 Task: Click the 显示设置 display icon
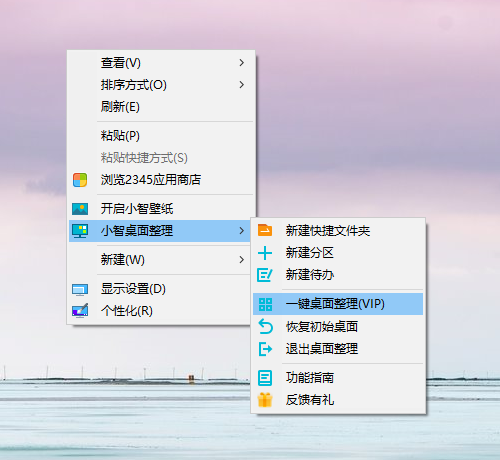click(x=80, y=289)
